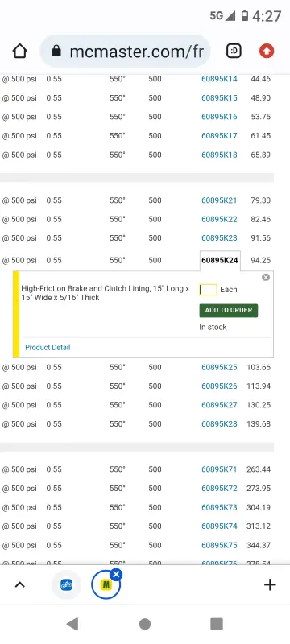Image resolution: width=290 pixels, height=644 pixels.
Task: Open part number 60895K26
Action: pyautogui.click(x=219, y=386)
